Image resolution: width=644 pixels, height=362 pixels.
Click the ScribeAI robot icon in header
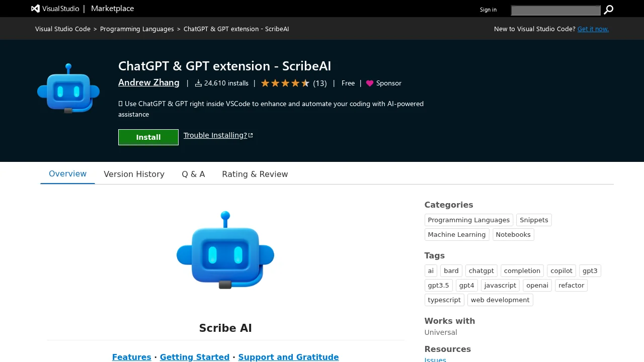68,88
